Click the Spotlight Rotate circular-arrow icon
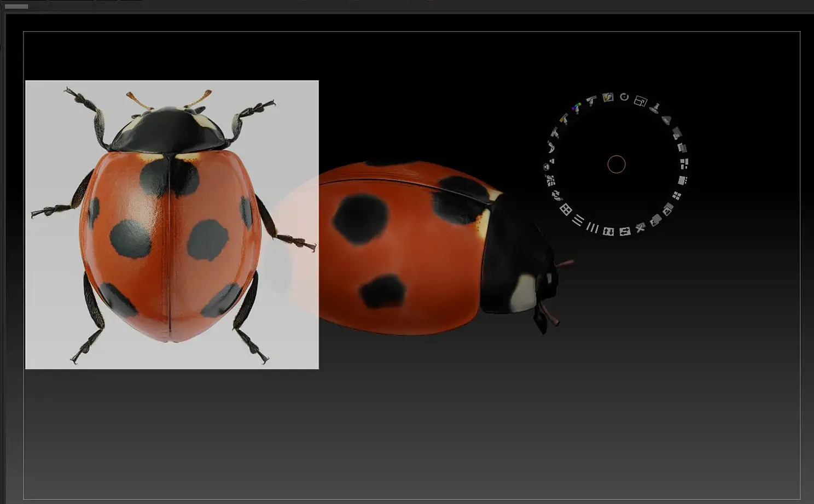814x504 pixels. tap(624, 97)
